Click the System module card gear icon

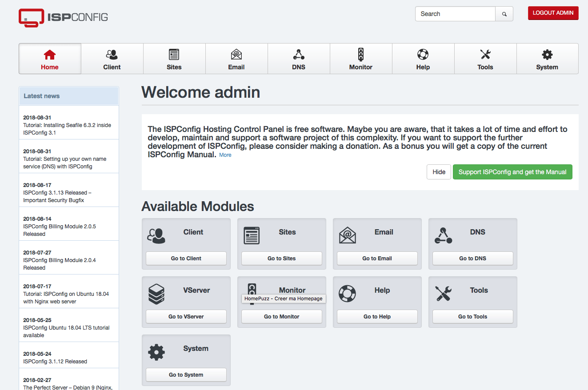[156, 352]
